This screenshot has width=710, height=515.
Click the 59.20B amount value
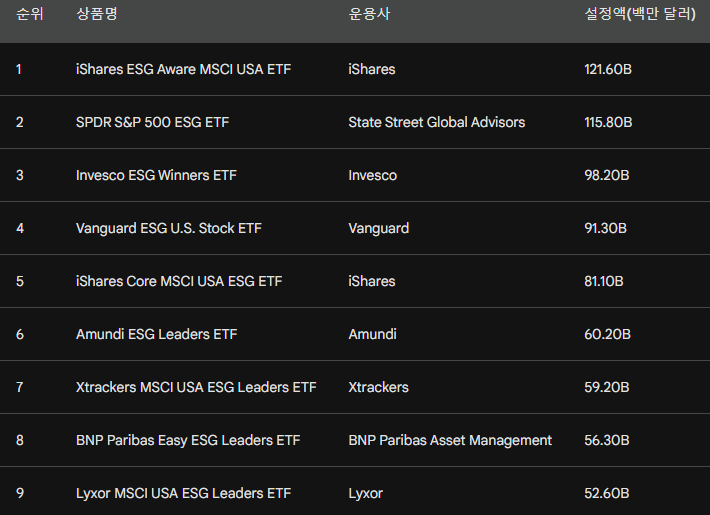click(x=607, y=387)
